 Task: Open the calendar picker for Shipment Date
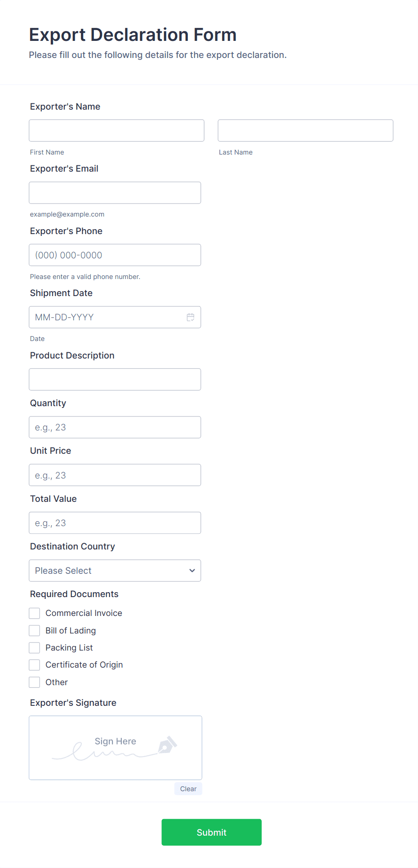coord(190,317)
